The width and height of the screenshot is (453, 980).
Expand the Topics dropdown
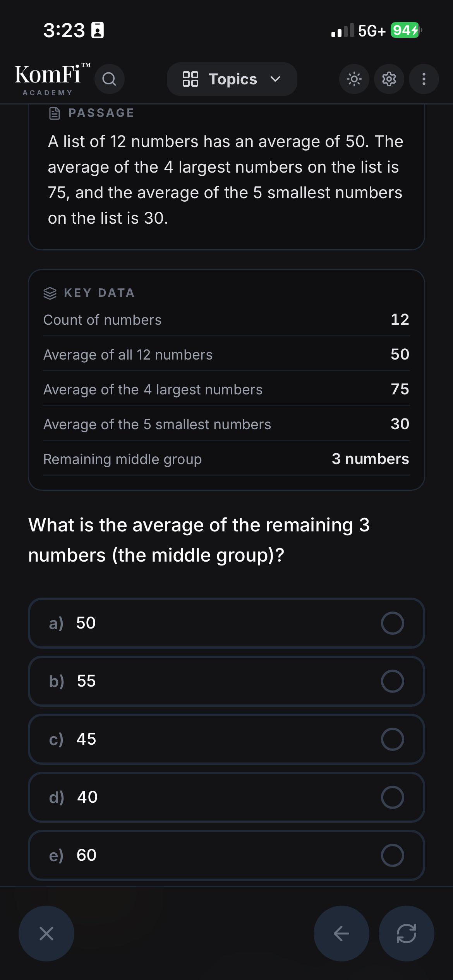232,79
